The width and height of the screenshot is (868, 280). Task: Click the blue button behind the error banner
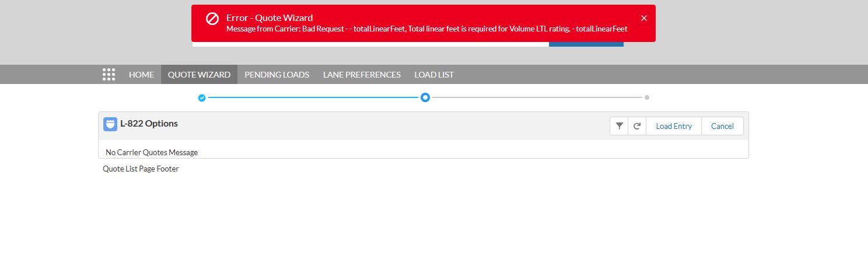(586, 44)
